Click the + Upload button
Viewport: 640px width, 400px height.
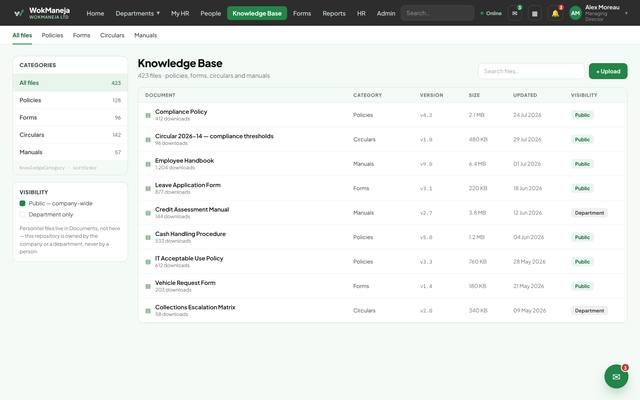[608, 71]
